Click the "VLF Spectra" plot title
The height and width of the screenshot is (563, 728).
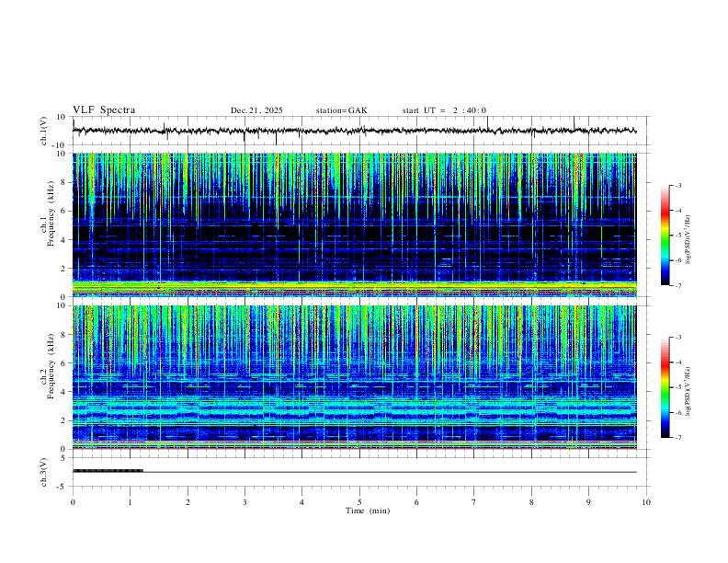104,110
